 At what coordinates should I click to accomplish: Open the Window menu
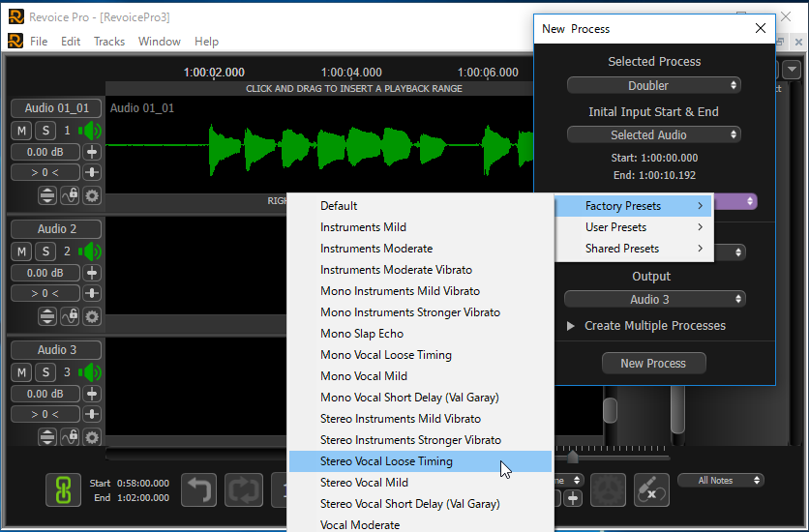160,42
